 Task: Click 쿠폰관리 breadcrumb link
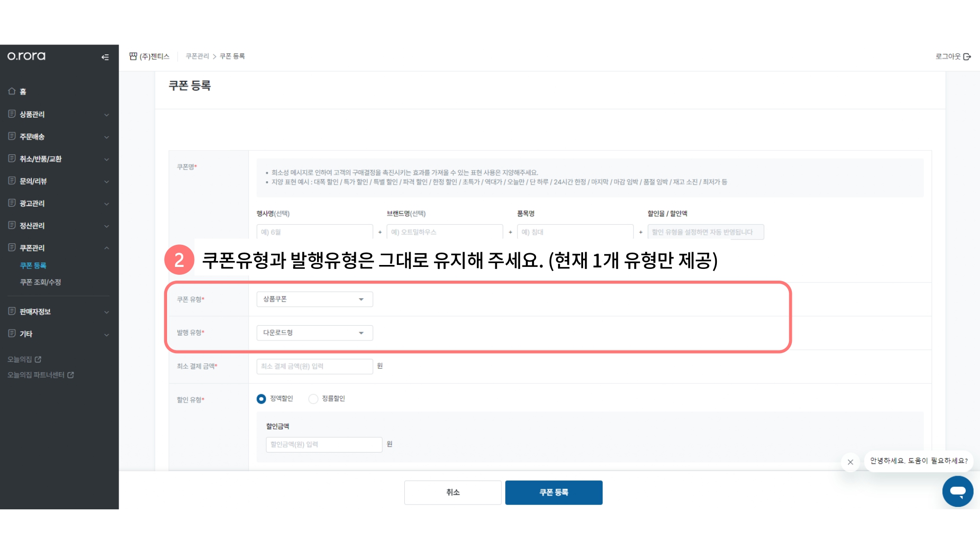click(197, 56)
